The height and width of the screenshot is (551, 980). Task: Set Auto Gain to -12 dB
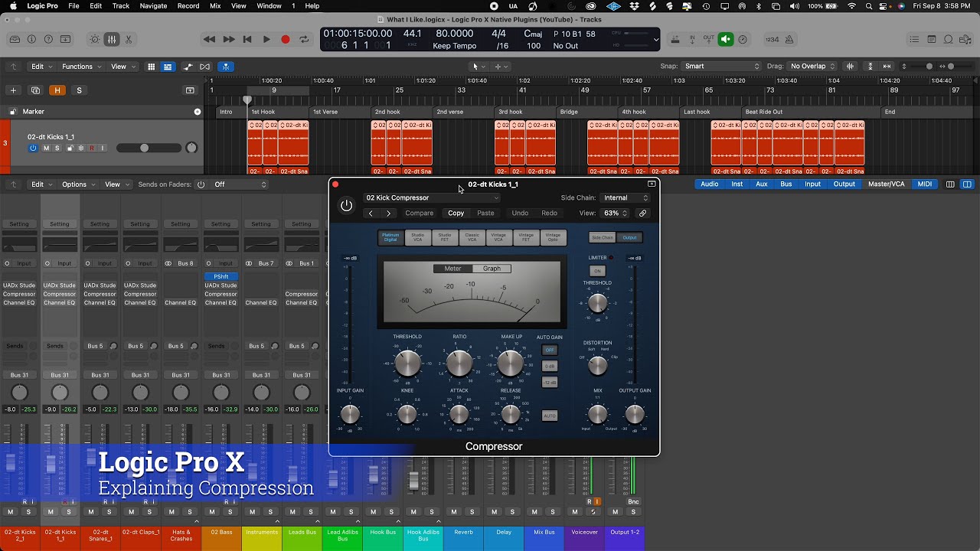(x=549, y=382)
